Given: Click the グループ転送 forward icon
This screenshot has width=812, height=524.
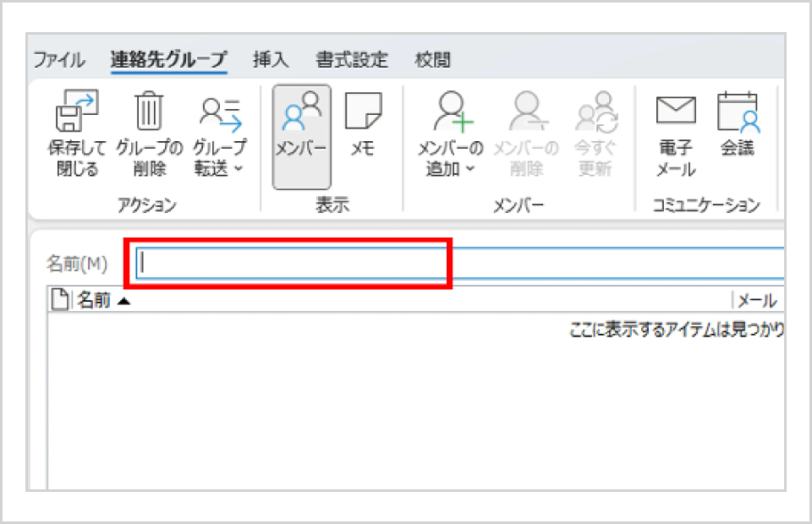Looking at the screenshot, I should (x=220, y=114).
